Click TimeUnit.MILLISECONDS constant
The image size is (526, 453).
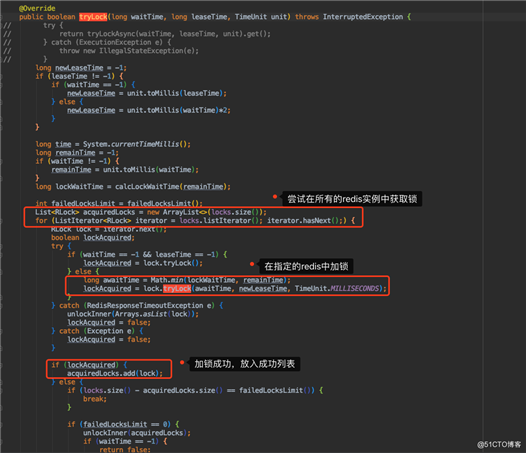[x=337, y=289]
